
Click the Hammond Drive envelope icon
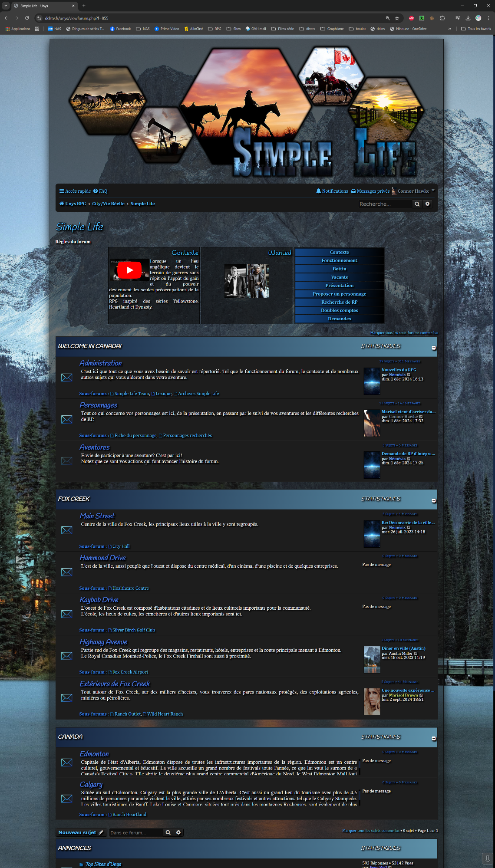coord(67,572)
